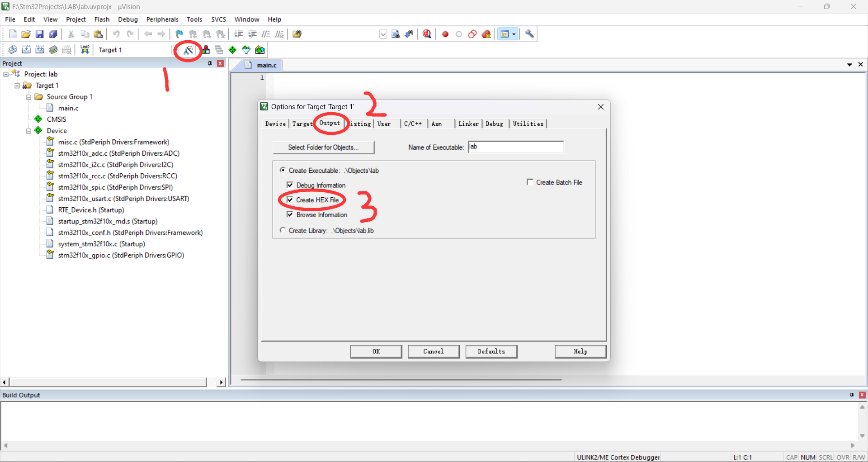Collapse the Target 1 tree node
The width and height of the screenshot is (868, 462).
(x=17, y=86)
